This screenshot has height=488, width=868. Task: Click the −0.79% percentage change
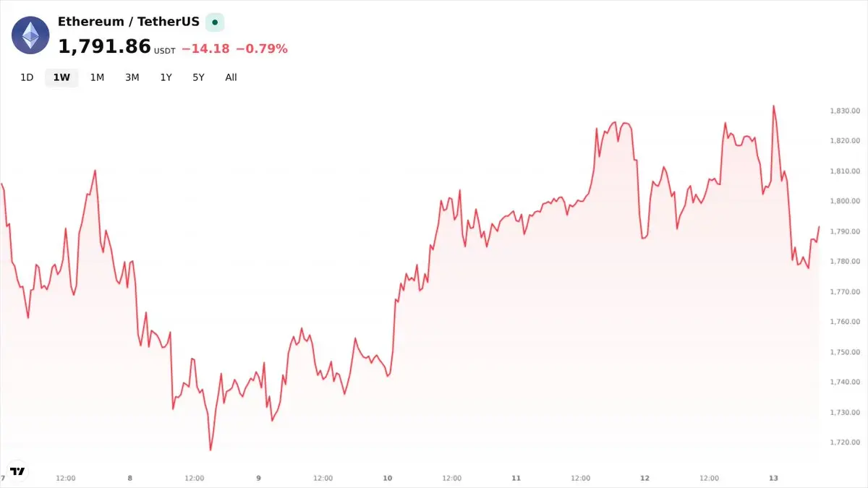(262, 48)
